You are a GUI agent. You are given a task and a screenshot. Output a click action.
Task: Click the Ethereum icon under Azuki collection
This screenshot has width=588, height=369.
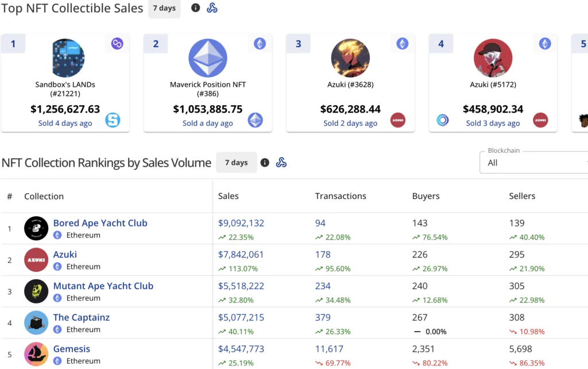[x=57, y=267]
